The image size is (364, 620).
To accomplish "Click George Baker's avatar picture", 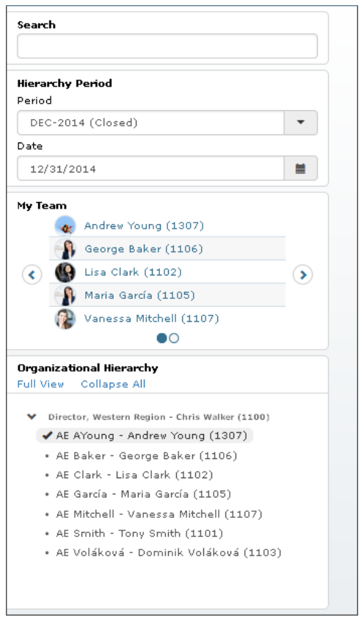I will click(x=65, y=249).
